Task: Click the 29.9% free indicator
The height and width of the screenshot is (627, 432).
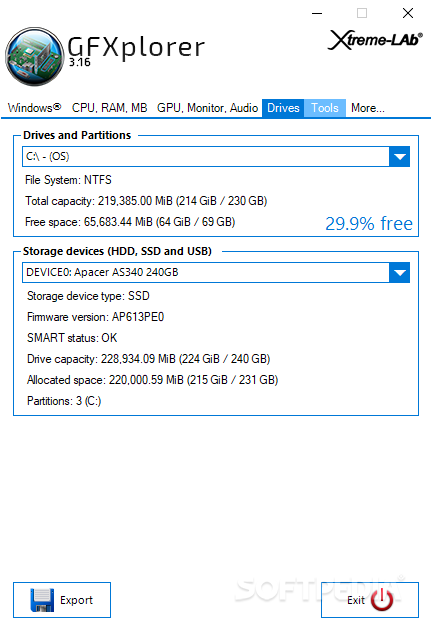Action: point(369,224)
